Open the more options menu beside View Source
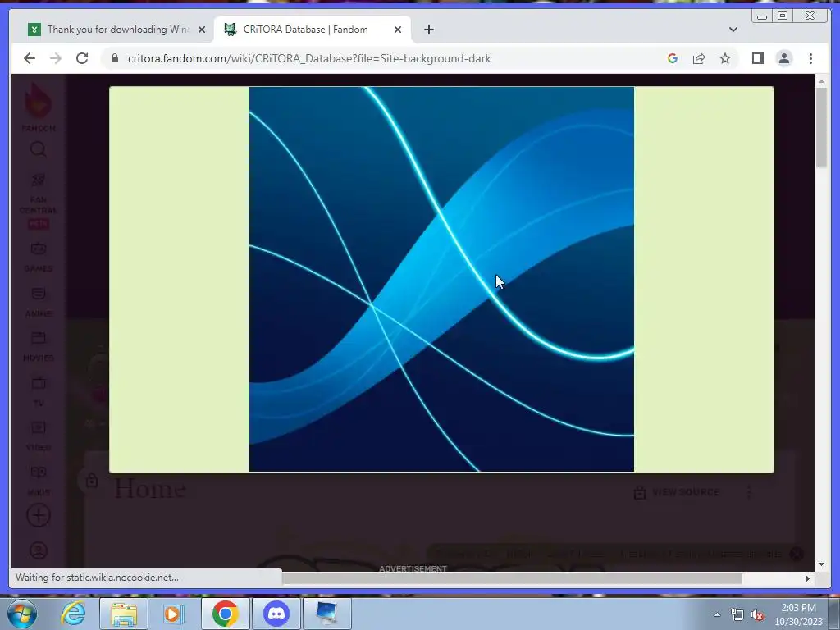This screenshot has width=840, height=630. [x=749, y=492]
